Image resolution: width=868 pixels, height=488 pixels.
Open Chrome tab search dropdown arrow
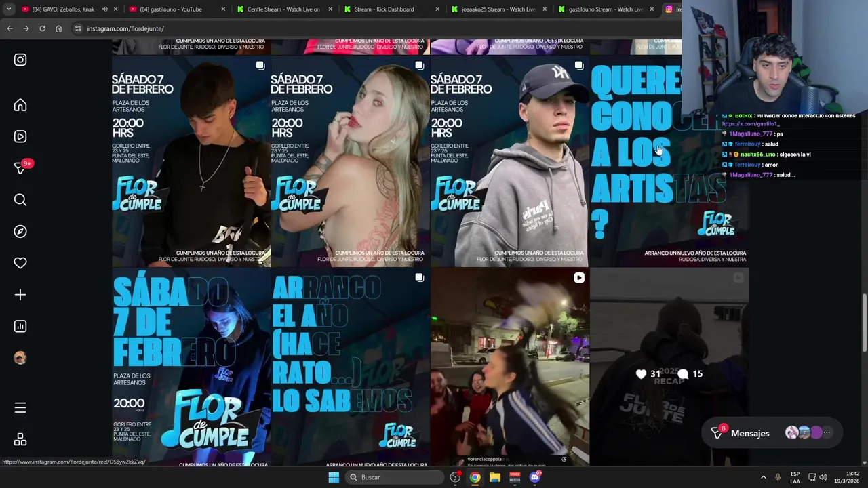9,9
